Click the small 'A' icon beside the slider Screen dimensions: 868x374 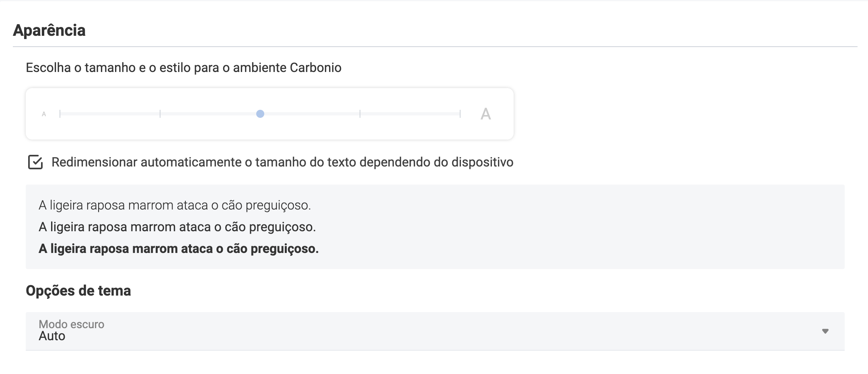(44, 114)
